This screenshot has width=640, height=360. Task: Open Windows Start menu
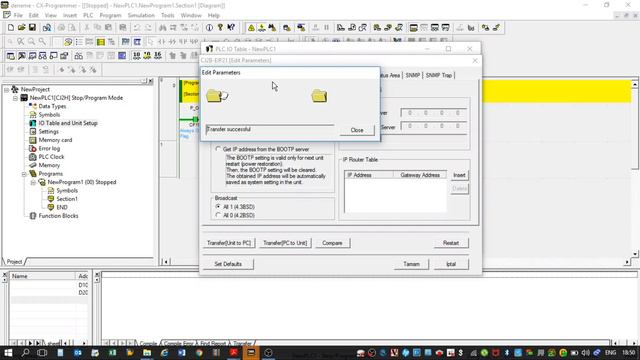(8, 353)
